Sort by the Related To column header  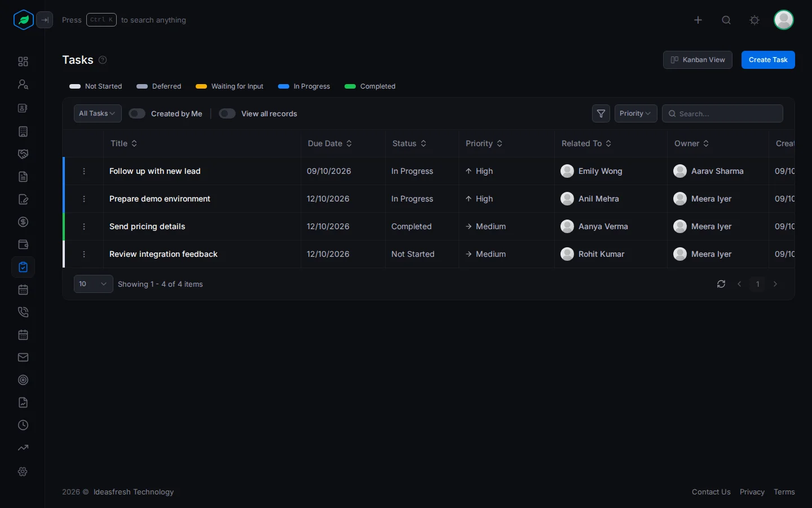pyautogui.click(x=586, y=143)
